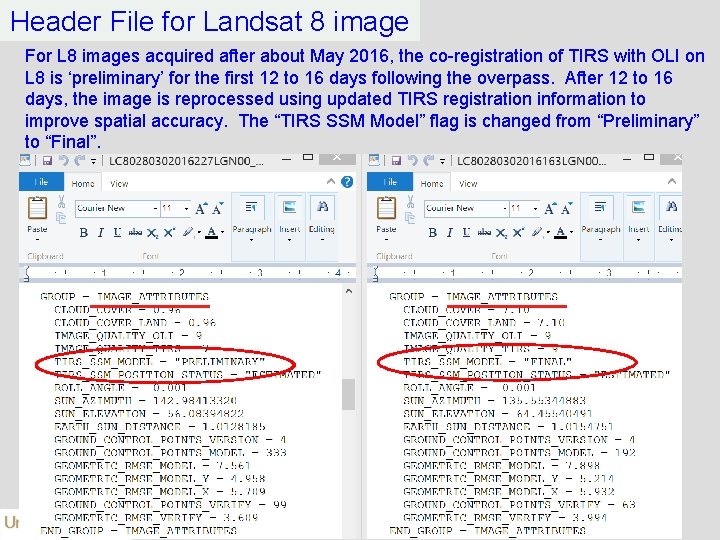The image size is (720, 540).
Task: Copy the selection in the 227LGN00 window
Action: coord(61,218)
